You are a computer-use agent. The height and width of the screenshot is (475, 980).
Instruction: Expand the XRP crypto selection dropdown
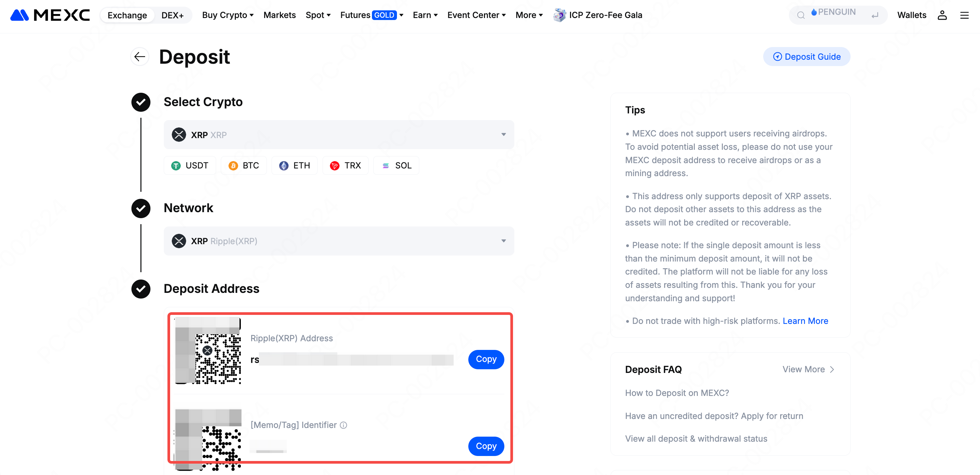click(x=339, y=135)
